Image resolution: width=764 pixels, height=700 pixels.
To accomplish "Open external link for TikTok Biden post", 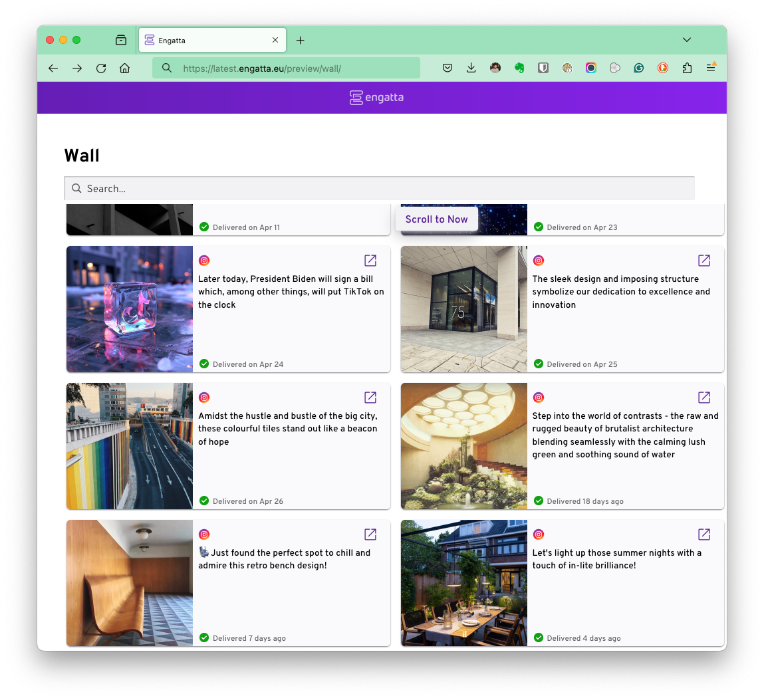I will pos(370,261).
